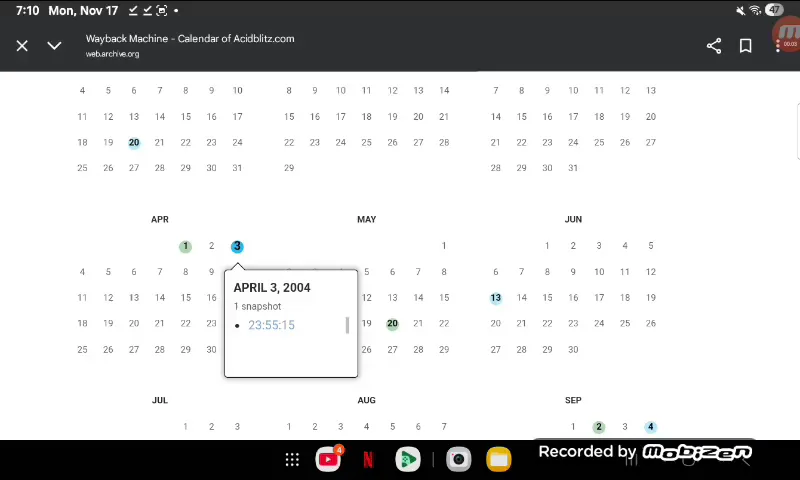Open Google Play Games icon
Image resolution: width=800 pixels, height=480 pixels.
coord(408,460)
